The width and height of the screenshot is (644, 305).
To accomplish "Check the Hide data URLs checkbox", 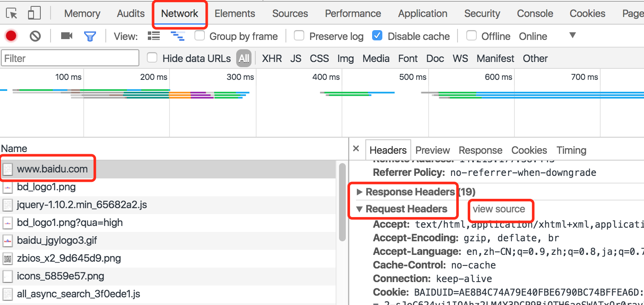I will click(x=152, y=58).
